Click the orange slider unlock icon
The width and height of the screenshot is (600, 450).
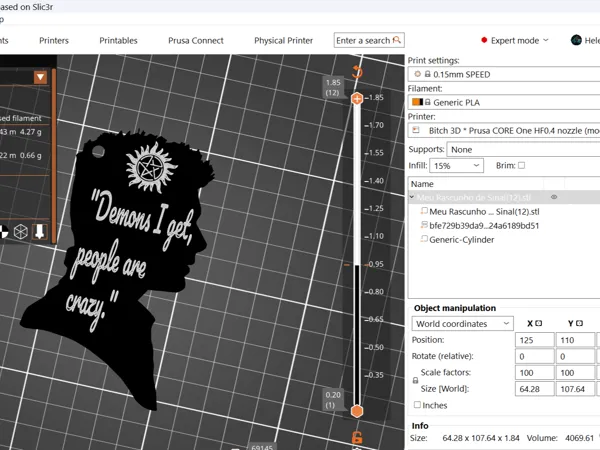tap(357, 437)
